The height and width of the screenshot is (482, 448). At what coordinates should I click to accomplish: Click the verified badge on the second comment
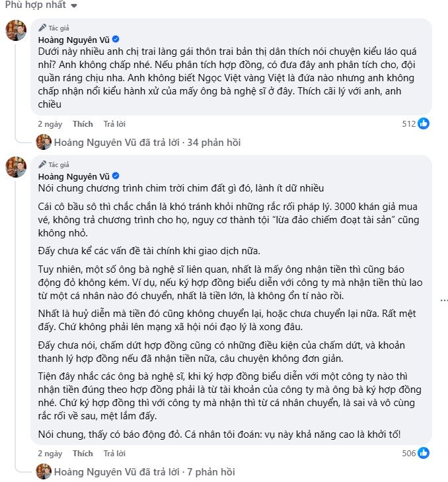click(x=115, y=176)
